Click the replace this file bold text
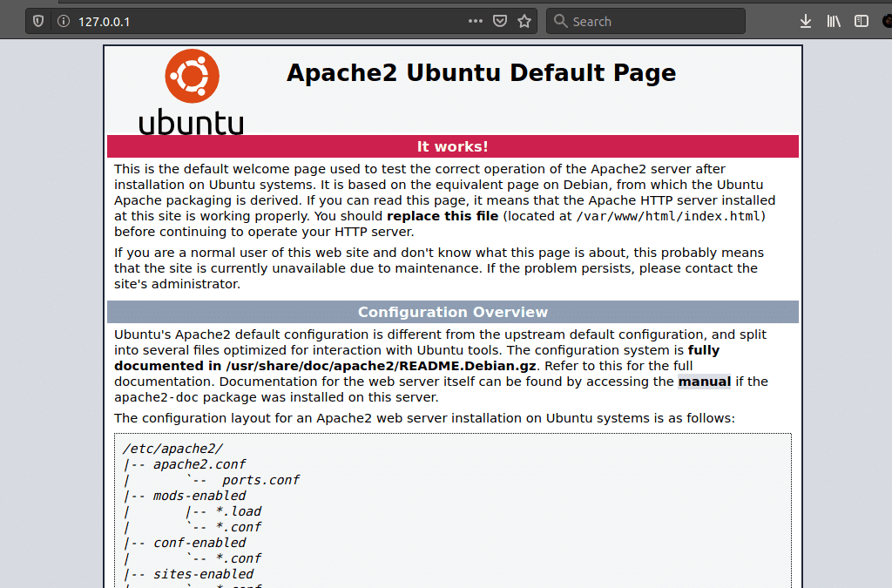 [x=443, y=216]
